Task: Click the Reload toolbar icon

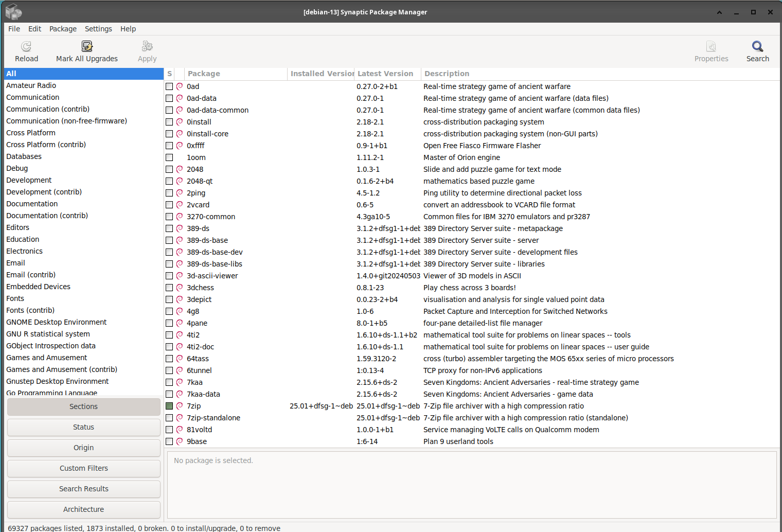Action: (26, 47)
